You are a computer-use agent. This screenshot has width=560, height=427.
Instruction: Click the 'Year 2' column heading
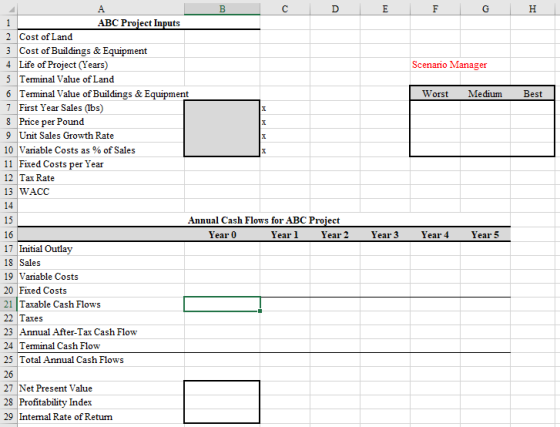pyautogui.click(x=335, y=235)
